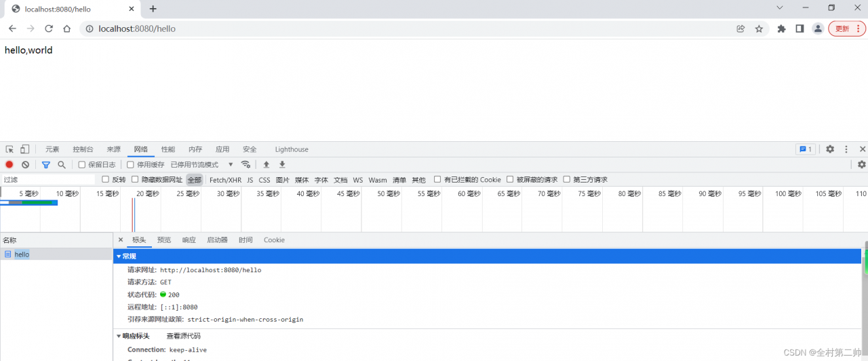Export HAR file download arrow icon
The image size is (868, 361).
pos(282,165)
